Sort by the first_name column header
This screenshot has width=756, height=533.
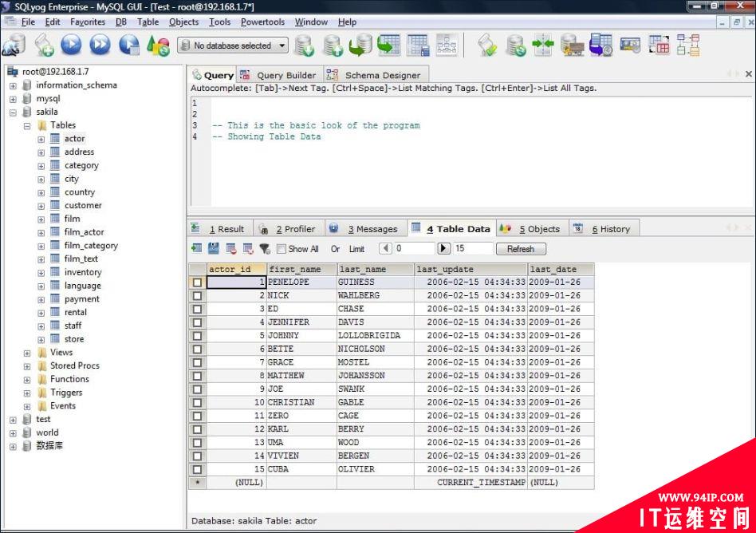tap(301, 269)
